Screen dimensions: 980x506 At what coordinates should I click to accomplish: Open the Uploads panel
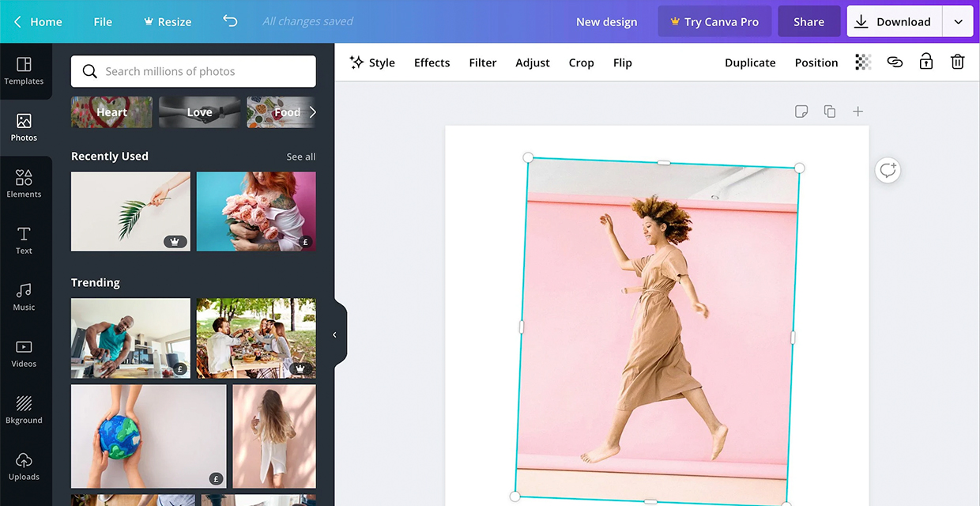click(24, 466)
